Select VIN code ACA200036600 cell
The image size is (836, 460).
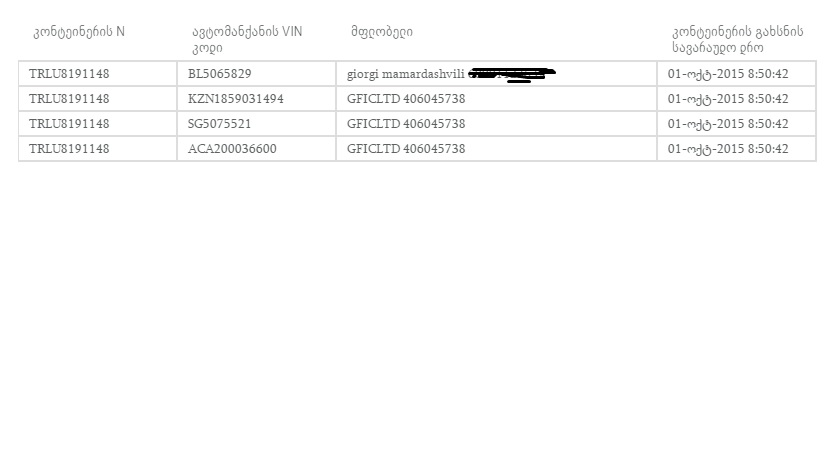point(256,149)
